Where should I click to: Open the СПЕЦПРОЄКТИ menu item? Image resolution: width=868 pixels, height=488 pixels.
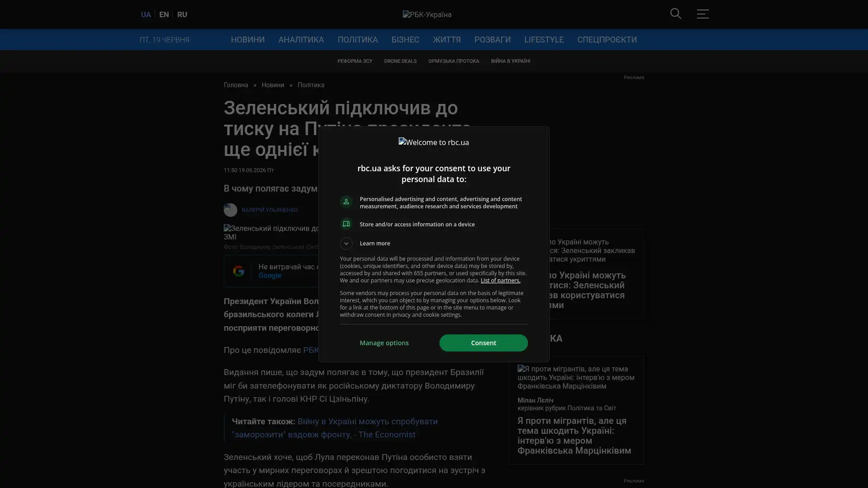point(607,40)
